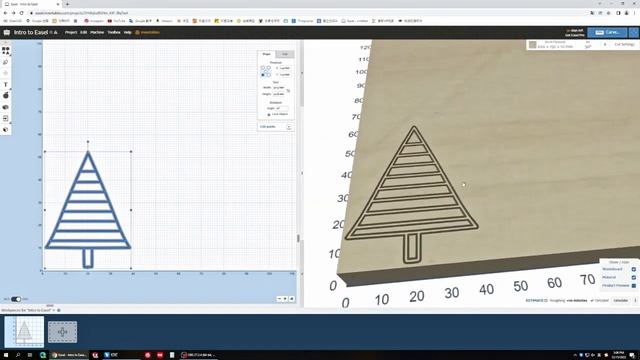Click the X position input field
This screenshot has width=640, height=360.
click(x=284, y=68)
